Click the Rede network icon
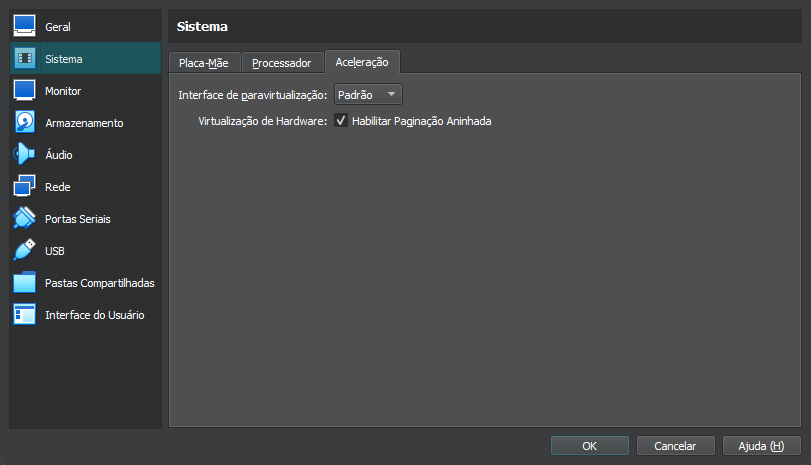Image resolution: width=811 pixels, height=465 pixels. [25, 187]
